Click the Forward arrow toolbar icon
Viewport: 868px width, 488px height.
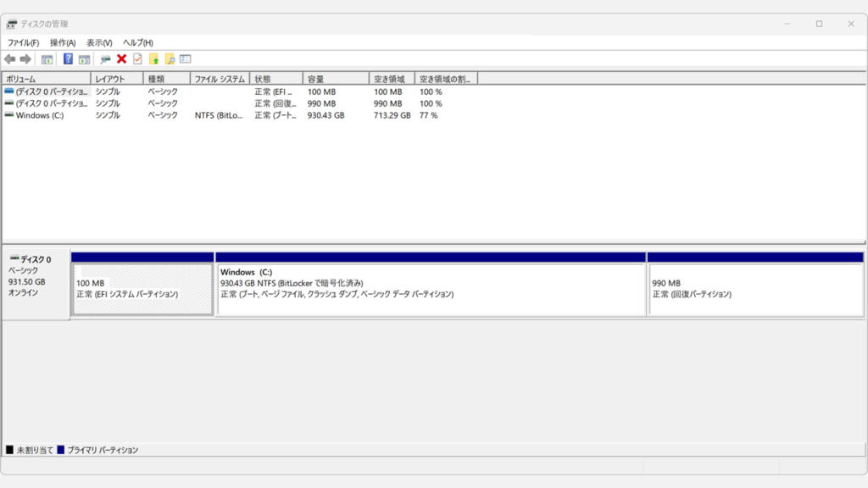pyautogui.click(x=25, y=59)
